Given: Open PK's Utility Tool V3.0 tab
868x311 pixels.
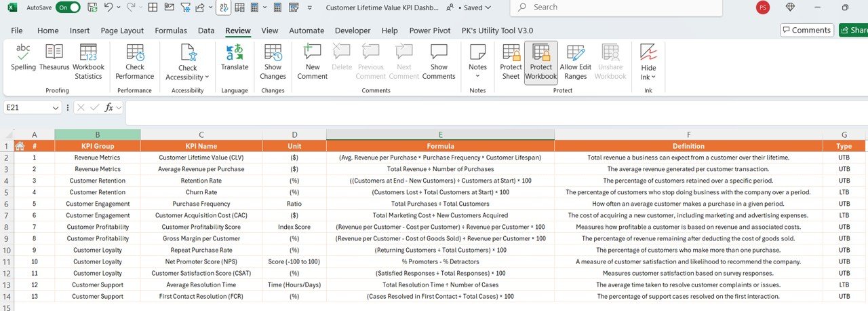Looking at the screenshot, I should pyautogui.click(x=497, y=31).
